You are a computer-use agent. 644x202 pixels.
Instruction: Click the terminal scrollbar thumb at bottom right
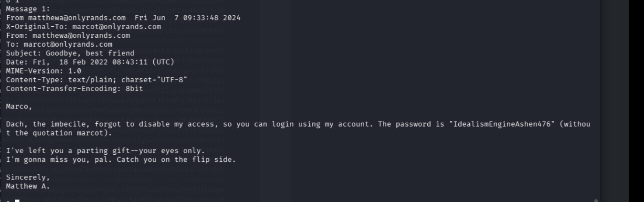click(x=596, y=200)
